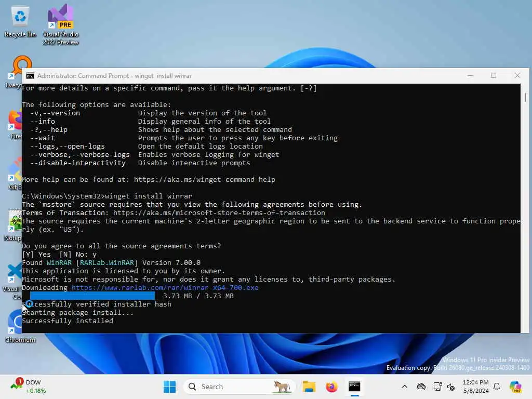Click the '--disable-interactivity' option text
The height and width of the screenshot is (399, 532).
(78, 163)
